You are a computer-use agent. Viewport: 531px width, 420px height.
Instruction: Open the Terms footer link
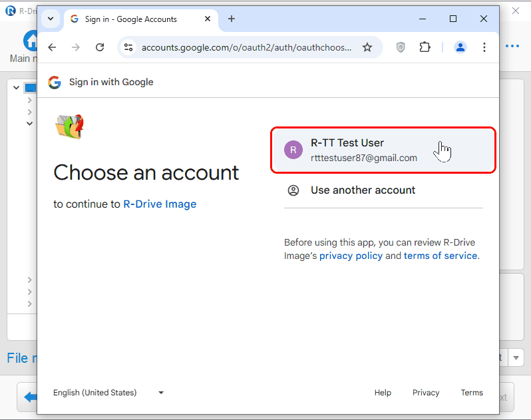(472, 393)
